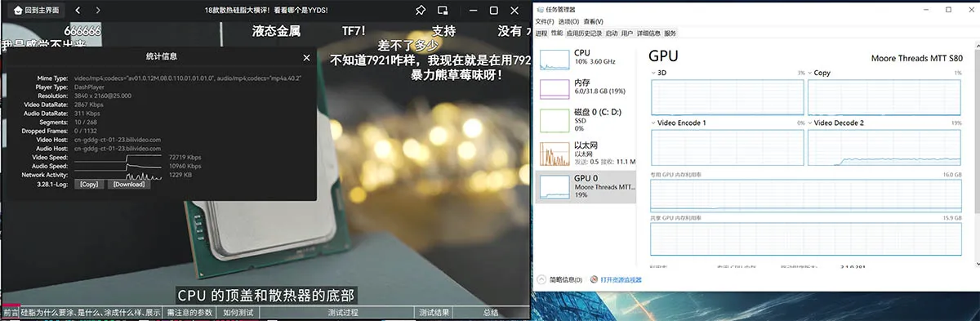Open the 文件(F) menu
Viewport: 980px width, 321px height.
pos(545,21)
